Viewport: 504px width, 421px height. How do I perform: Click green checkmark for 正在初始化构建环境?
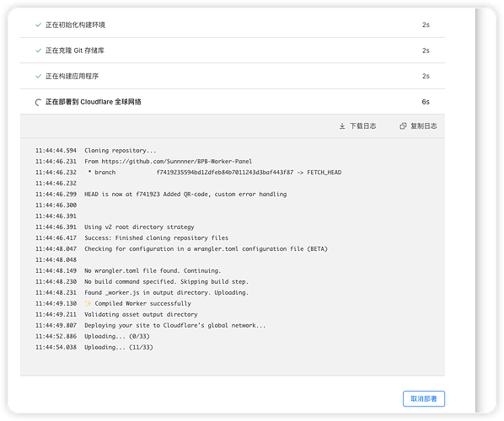(39, 24)
